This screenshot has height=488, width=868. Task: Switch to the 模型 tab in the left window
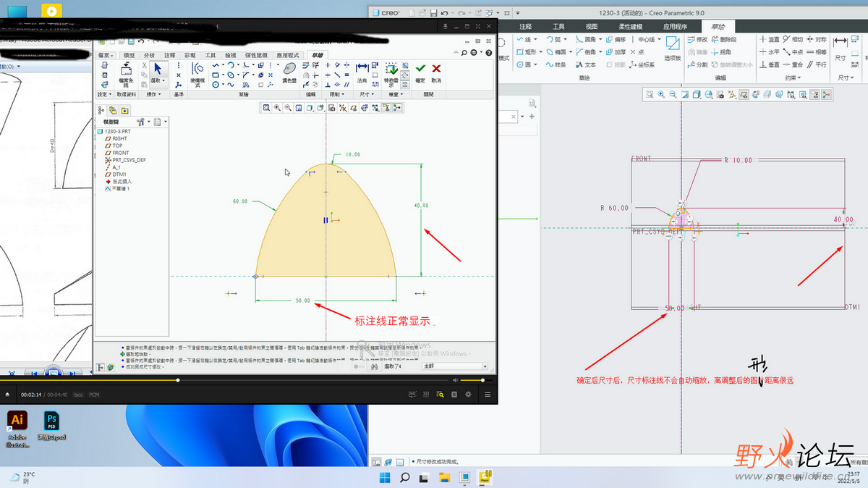pyautogui.click(x=129, y=55)
